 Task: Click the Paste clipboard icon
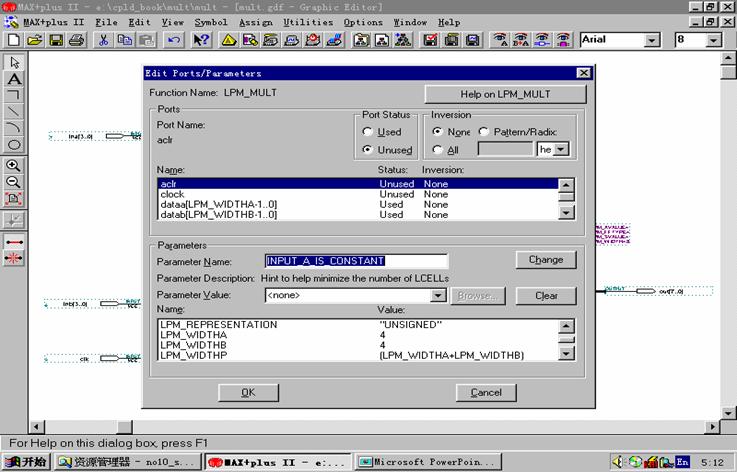146,40
